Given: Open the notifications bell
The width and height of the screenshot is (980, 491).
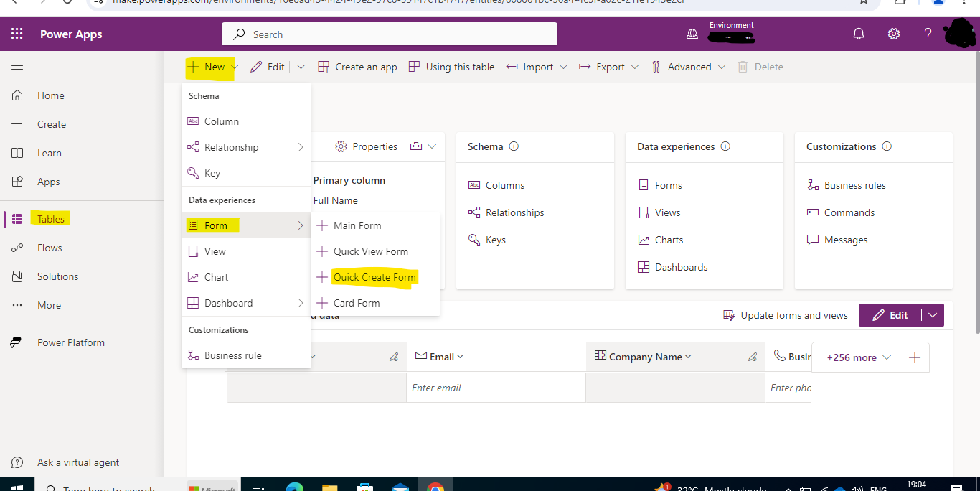Looking at the screenshot, I should tap(859, 33).
